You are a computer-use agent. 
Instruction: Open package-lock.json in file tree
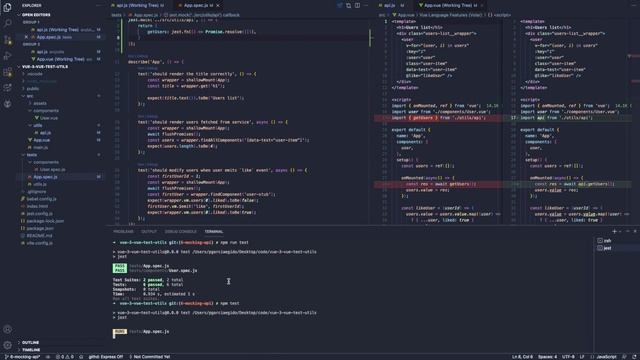(45, 221)
